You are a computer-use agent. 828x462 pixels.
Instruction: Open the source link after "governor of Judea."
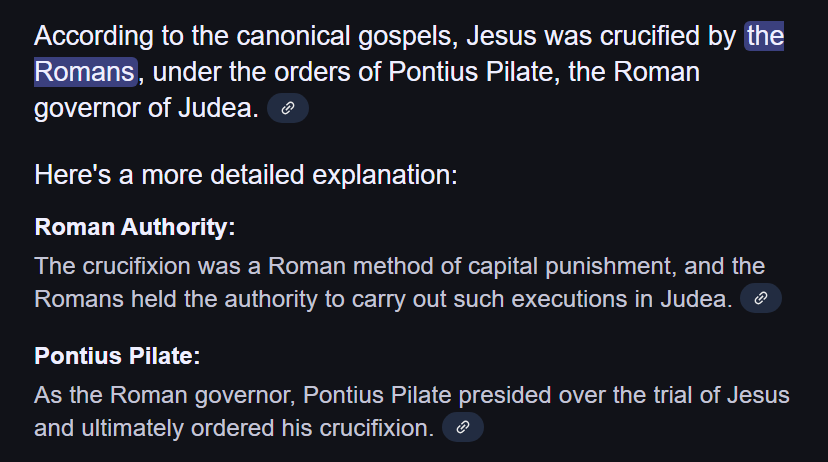click(288, 108)
